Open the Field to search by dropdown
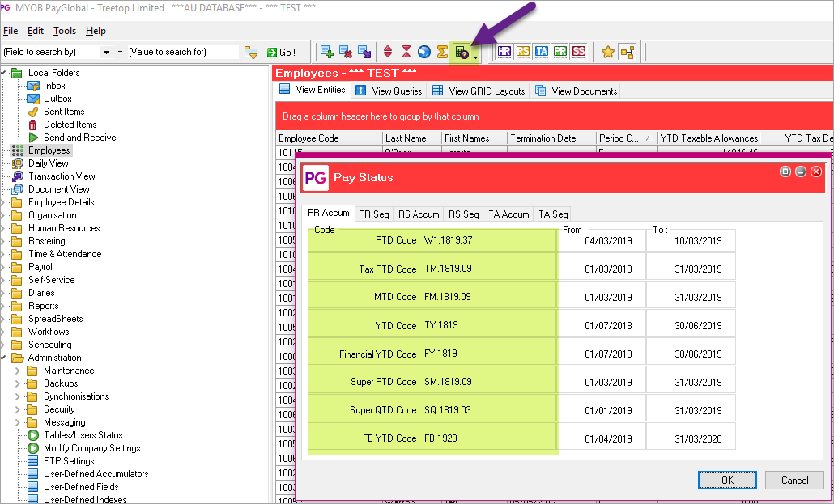This screenshot has width=834, height=504. coord(106,52)
